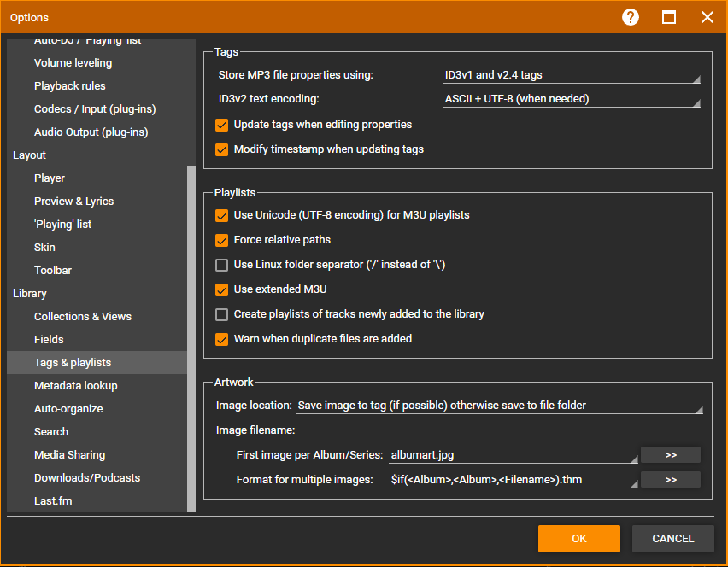Select 'Playing' list under Layout

point(97,225)
